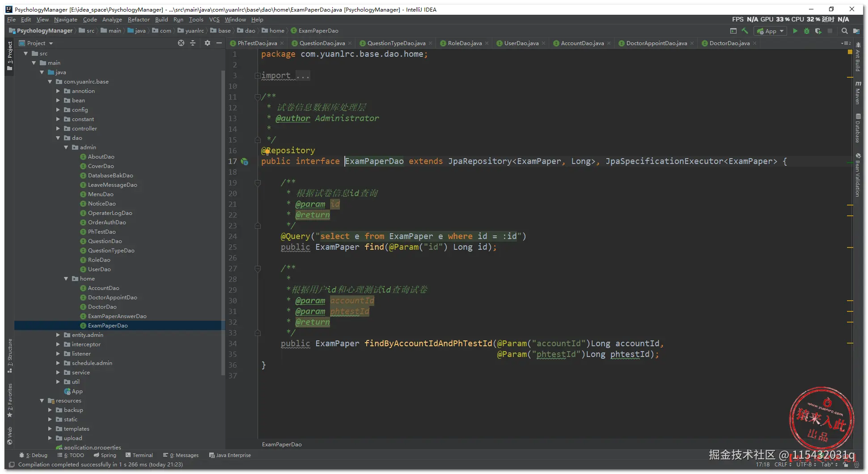The height and width of the screenshot is (474, 868).
Task: Open Project panel settings gear
Action: 207,43
